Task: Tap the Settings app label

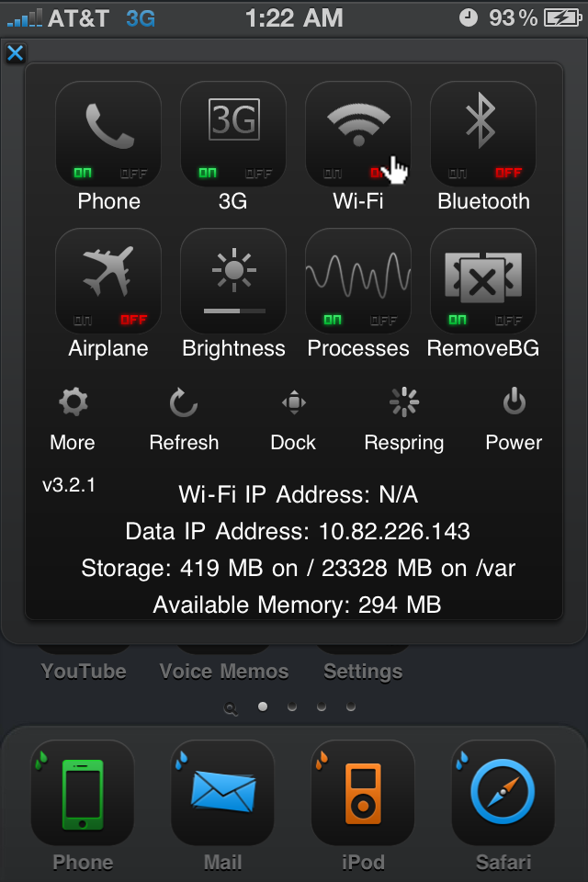Action: (x=363, y=672)
